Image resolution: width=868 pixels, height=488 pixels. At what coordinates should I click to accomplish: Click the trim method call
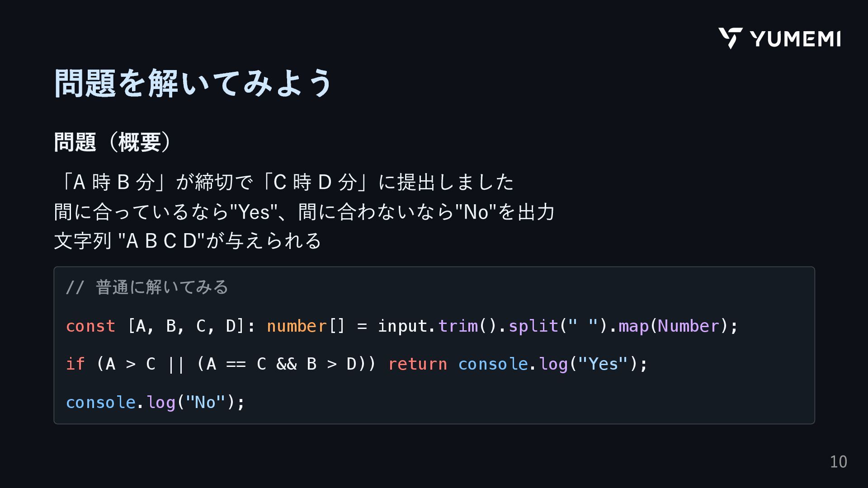click(467, 326)
